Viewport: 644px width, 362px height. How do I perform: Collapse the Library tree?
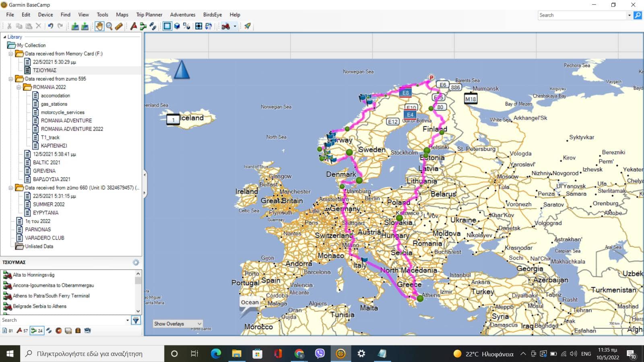coord(4,37)
